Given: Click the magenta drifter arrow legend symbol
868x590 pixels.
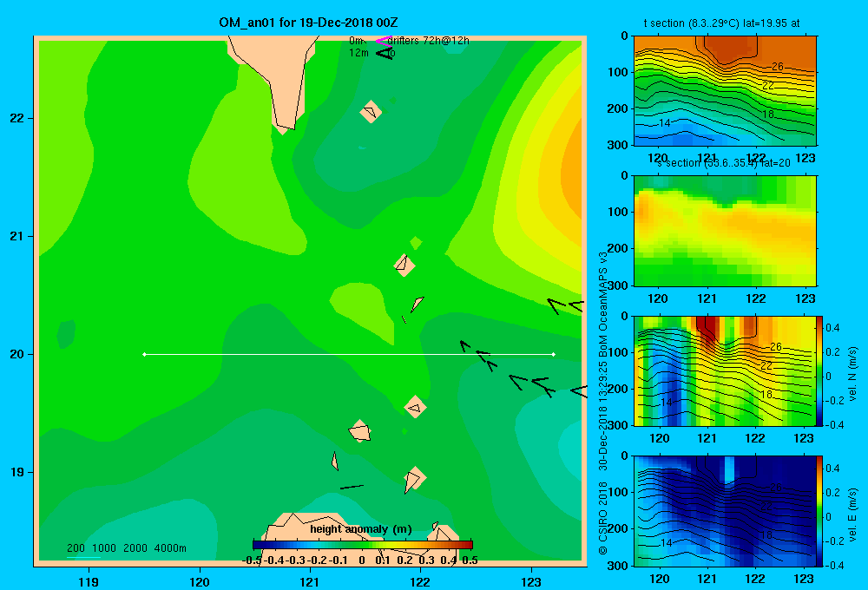Looking at the screenshot, I should tap(384, 41).
